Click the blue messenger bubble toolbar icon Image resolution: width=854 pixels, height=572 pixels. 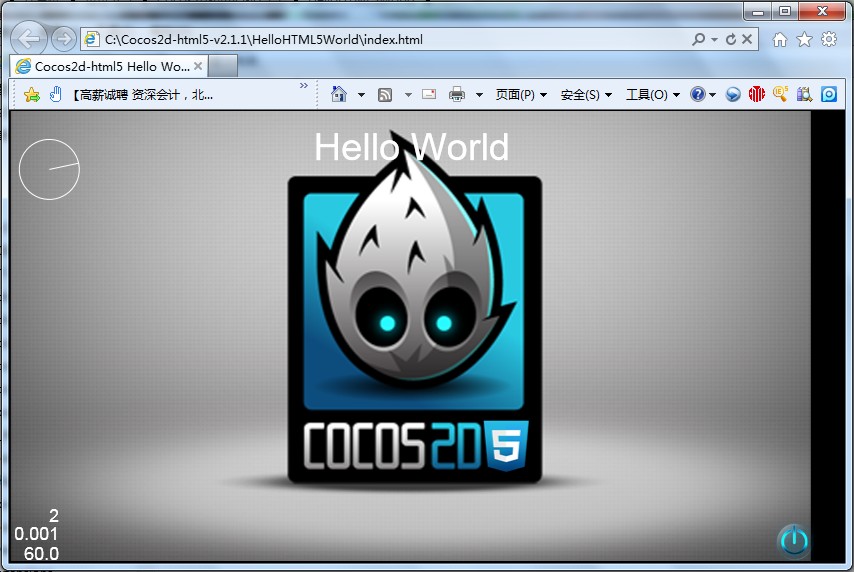pos(733,94)
